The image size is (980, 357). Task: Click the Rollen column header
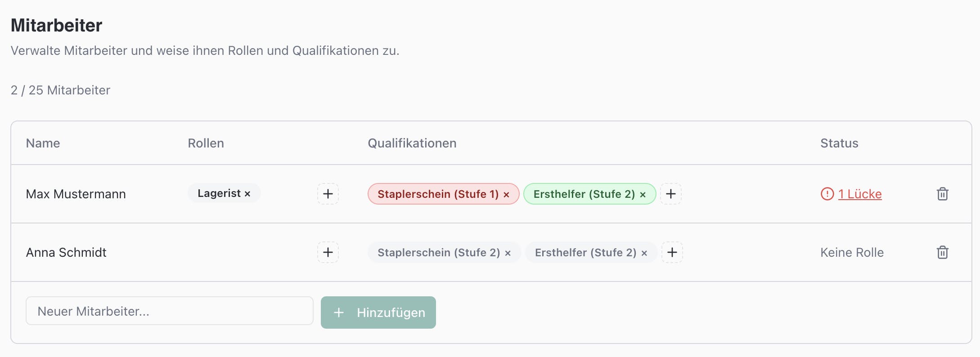(206, 143)
